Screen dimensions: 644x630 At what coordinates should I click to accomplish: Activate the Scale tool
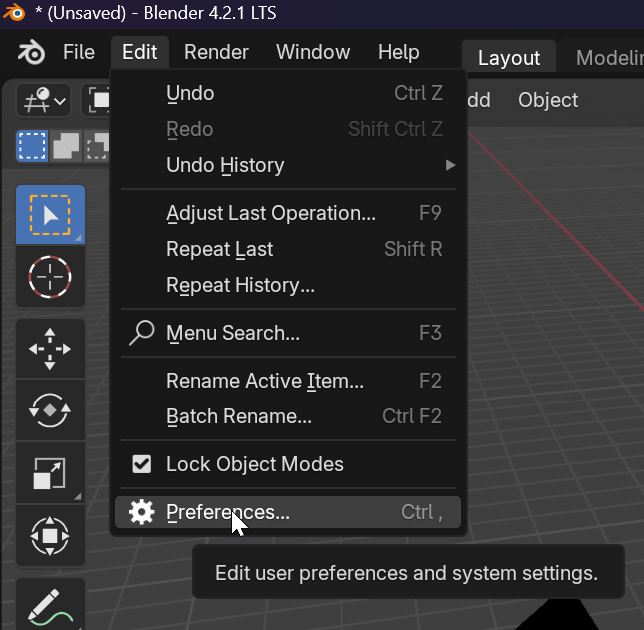point(50,473)
